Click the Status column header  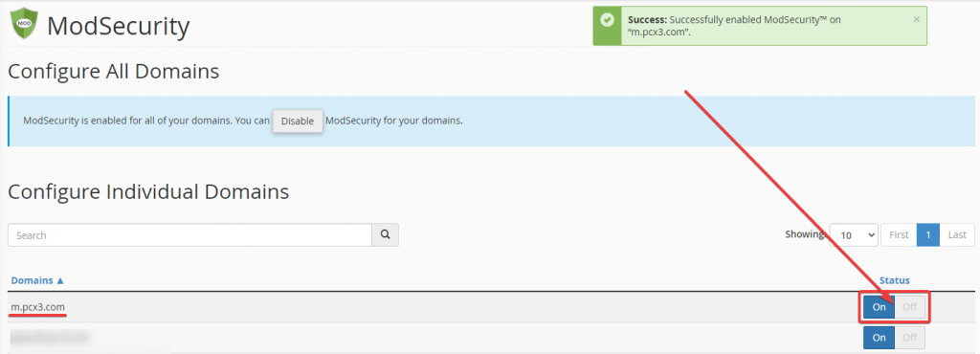click(895, 280)
